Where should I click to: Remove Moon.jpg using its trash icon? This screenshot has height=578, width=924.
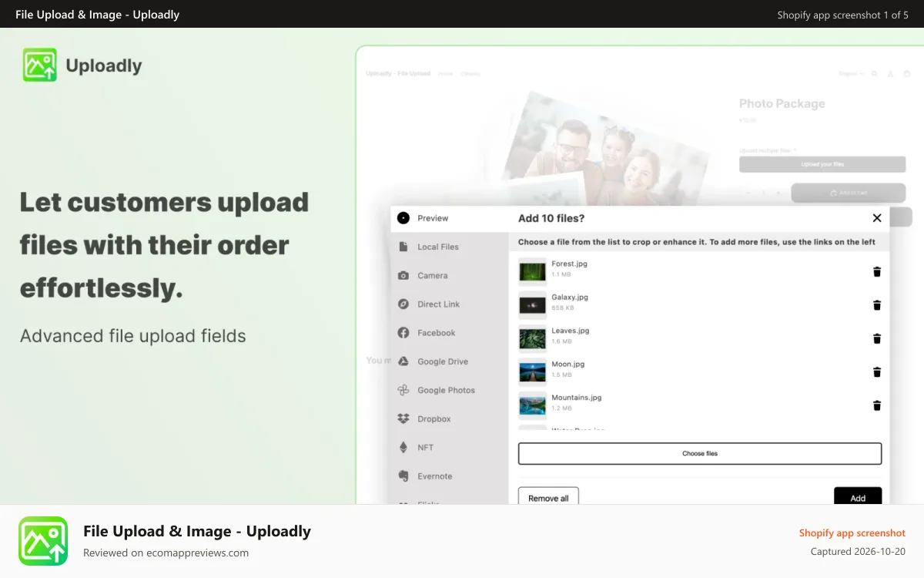876,372
